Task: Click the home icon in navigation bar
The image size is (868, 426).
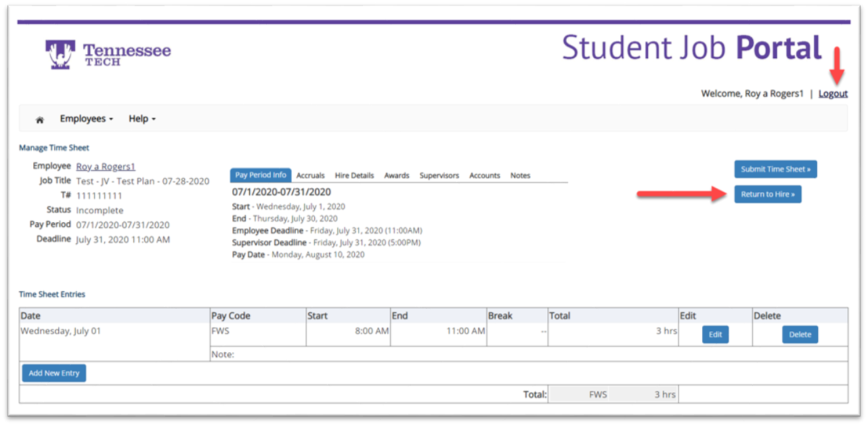Action: pyautogui.click(x=40, y=119)
